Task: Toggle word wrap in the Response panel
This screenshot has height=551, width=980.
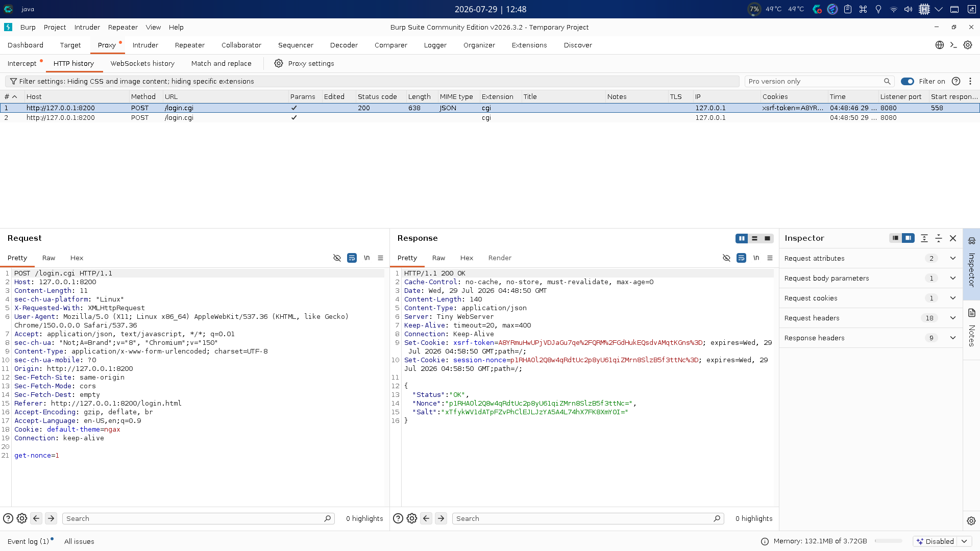Action: click(741, 258)
